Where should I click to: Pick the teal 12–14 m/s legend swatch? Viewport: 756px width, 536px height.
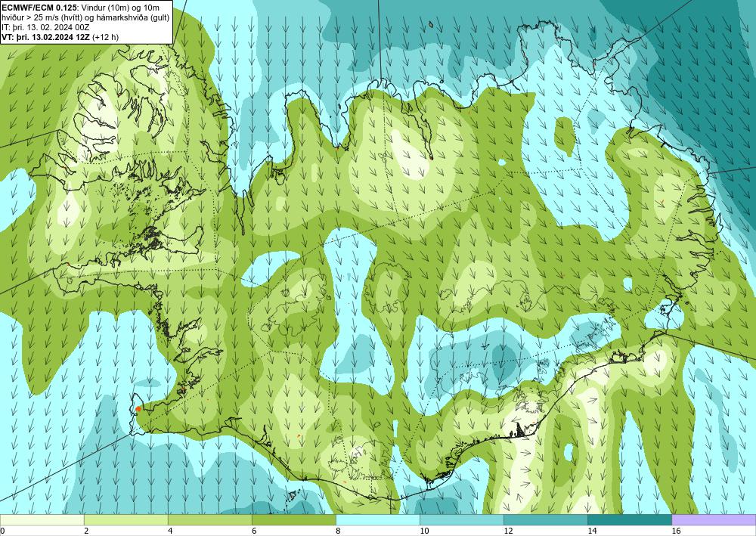tap(545, 519)
